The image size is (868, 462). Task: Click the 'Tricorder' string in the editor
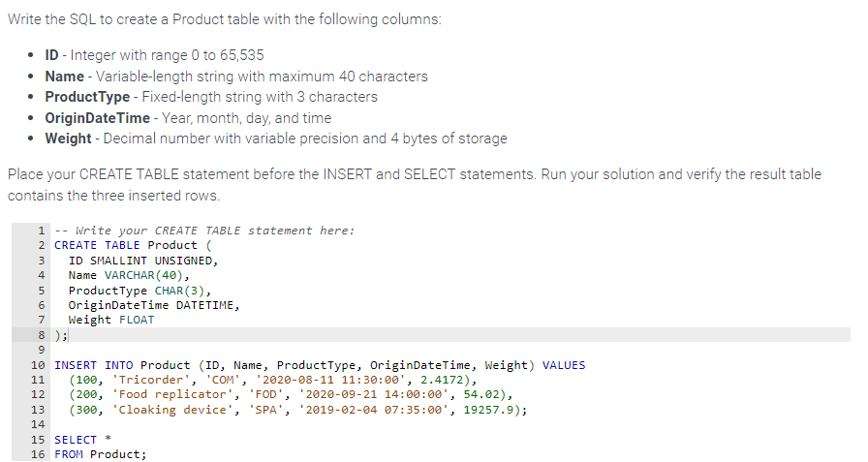(x=147, y=380)
